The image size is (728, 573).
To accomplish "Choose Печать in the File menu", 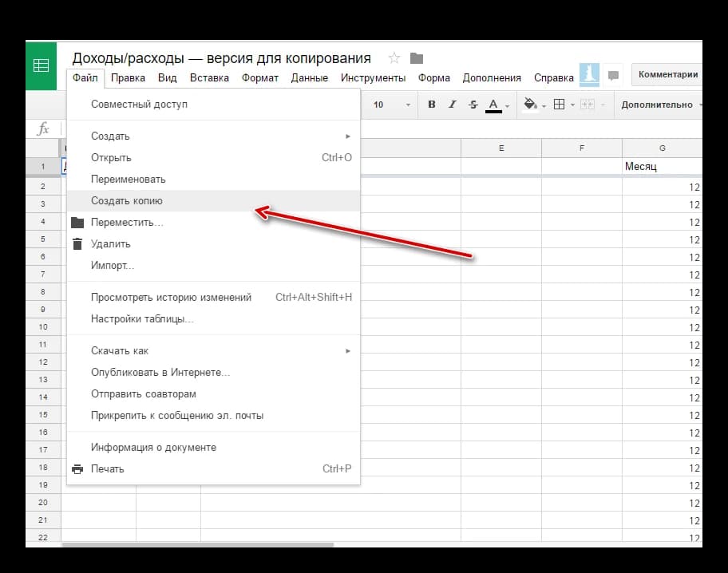I will click(108, 469).
